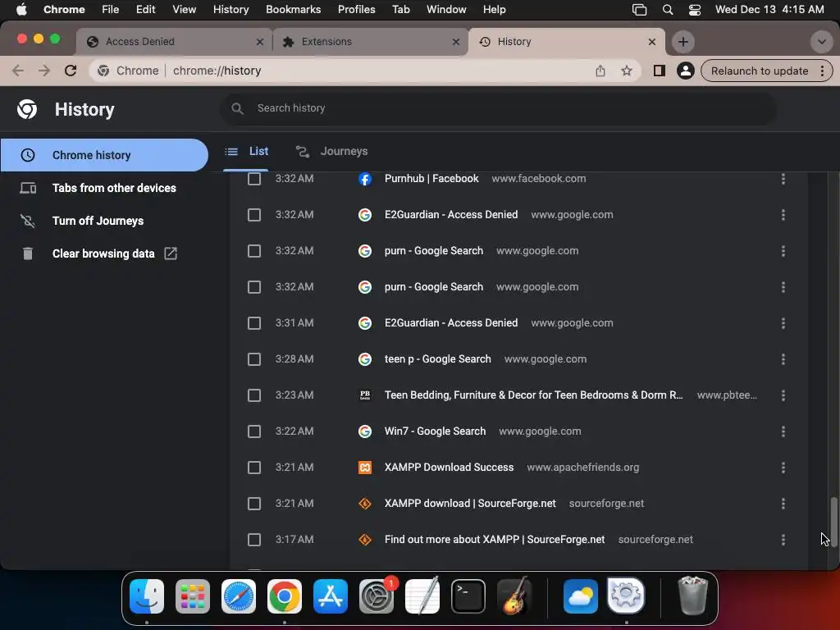Open new tab with plus button
The height and width of the screenshot is (630, 840).
tap(683, 42)
